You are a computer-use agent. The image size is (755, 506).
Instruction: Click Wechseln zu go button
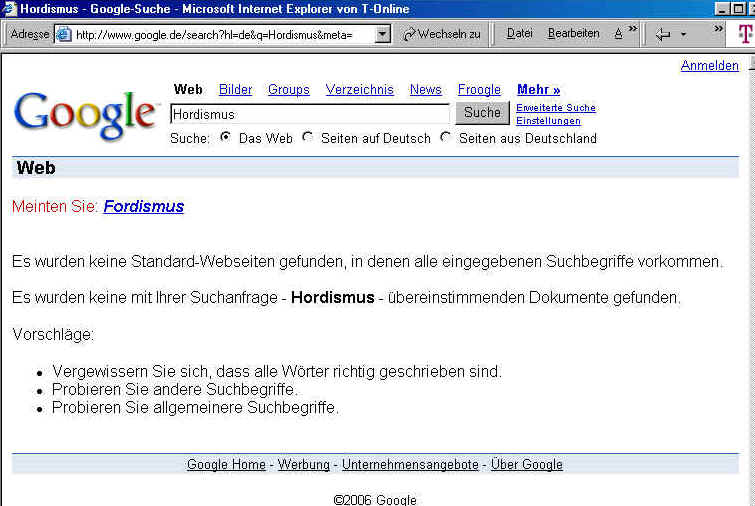pos(442,34)
